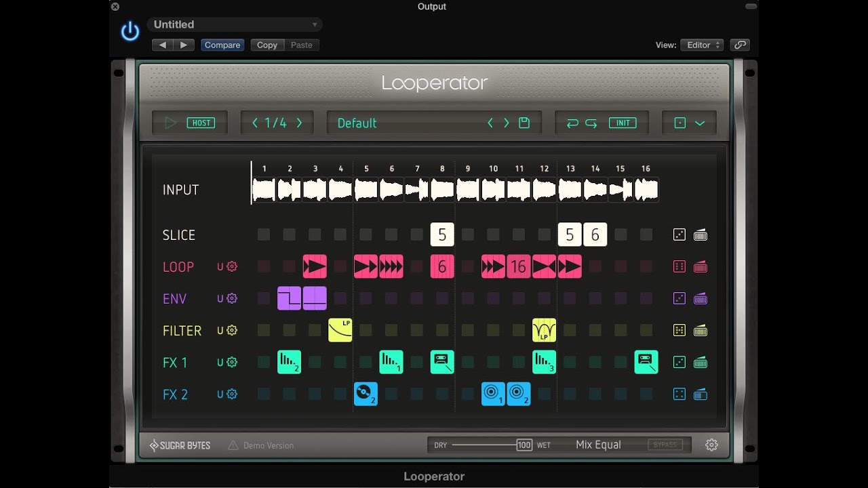The width and height of the screenshot is (868, 488).
Task: Open the Untitled preset dropdown
Action: point(235,24)
